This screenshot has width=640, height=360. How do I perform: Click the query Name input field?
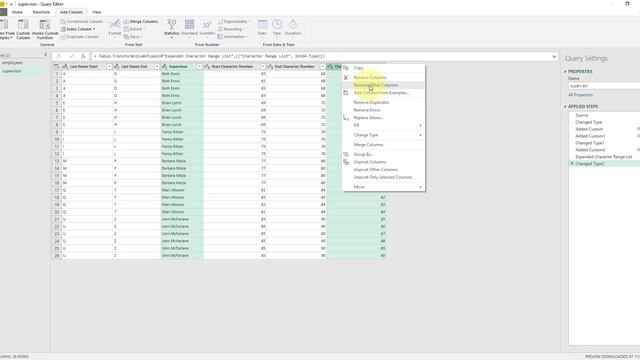click(604, 86)
